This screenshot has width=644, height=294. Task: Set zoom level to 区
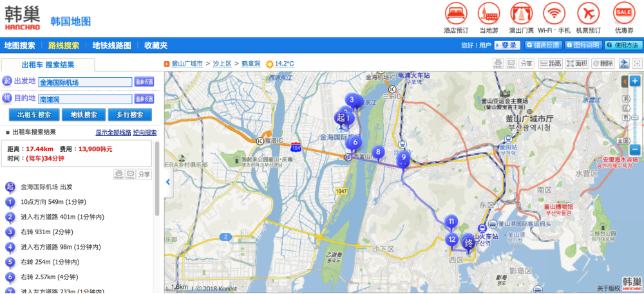(625, 108)
